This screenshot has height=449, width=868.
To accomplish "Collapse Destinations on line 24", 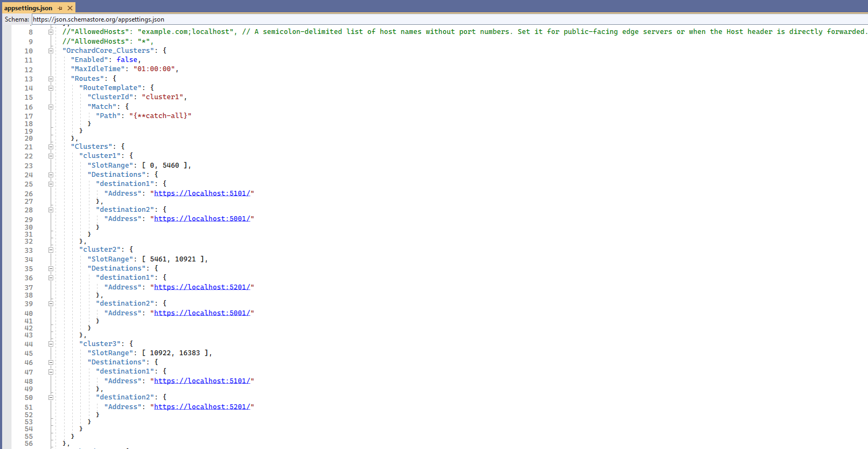I will coord(51,175).
